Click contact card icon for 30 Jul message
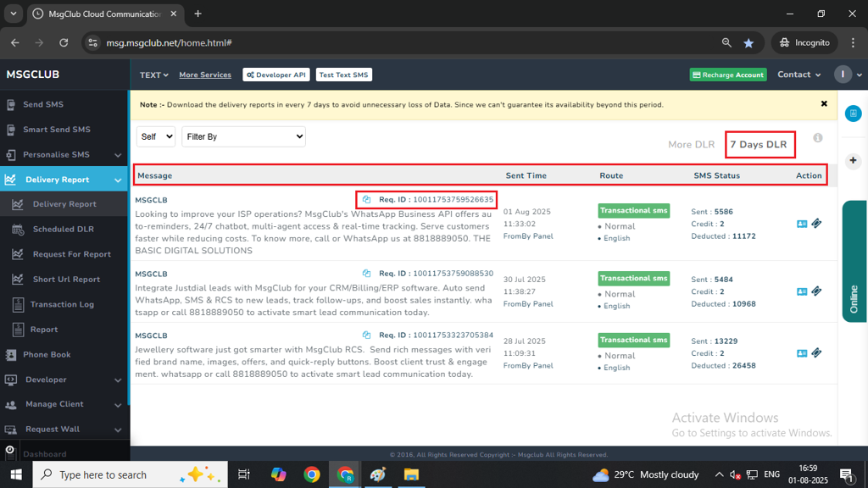 (x=802, y=291)
